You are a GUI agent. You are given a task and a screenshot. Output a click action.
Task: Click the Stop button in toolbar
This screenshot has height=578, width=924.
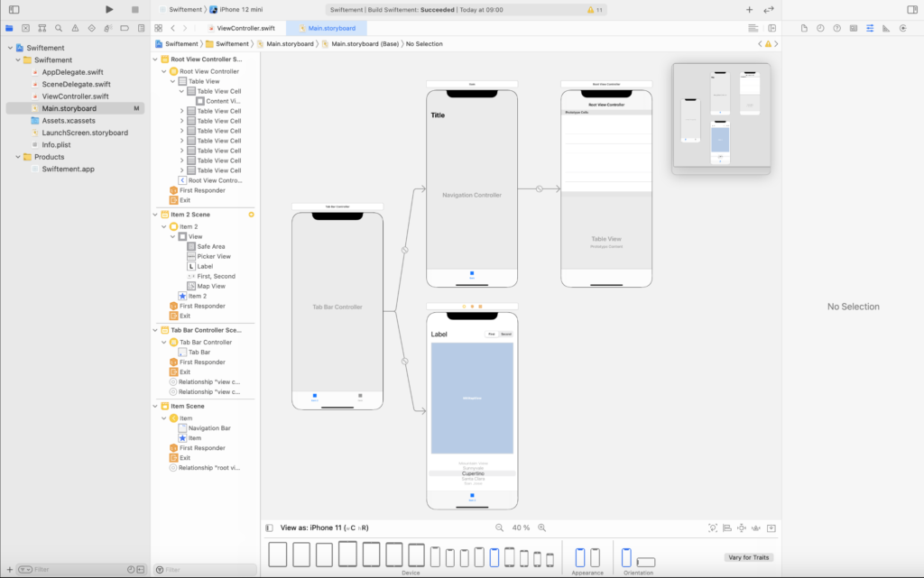[x=134, y=9]
